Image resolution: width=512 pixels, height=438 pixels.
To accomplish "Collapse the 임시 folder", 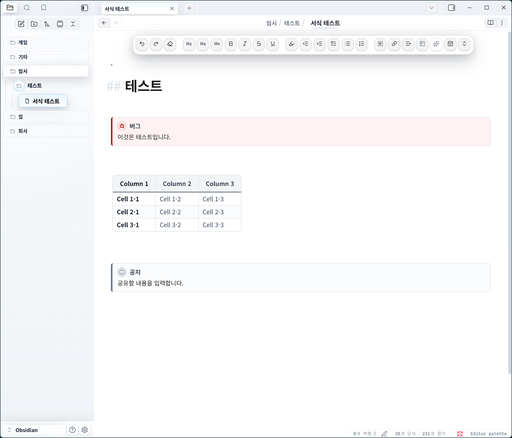I will click(46, 71).
